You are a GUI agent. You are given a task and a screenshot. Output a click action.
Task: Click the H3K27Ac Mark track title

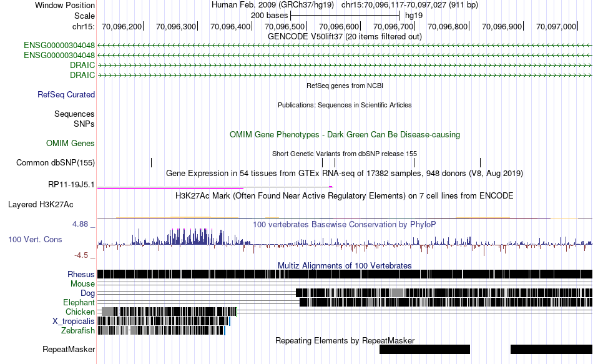point(345,196)
